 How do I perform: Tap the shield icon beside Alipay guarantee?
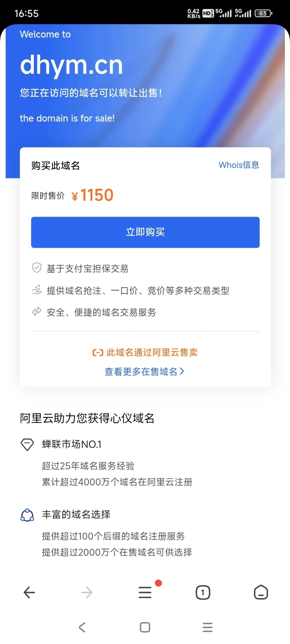coord(37,268)
